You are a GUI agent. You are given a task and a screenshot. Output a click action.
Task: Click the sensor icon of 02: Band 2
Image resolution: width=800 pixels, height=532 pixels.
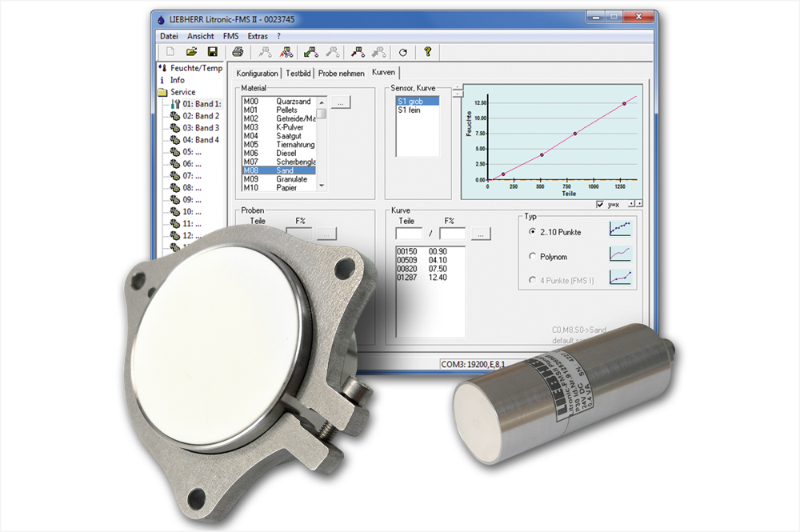pos(175,116)
